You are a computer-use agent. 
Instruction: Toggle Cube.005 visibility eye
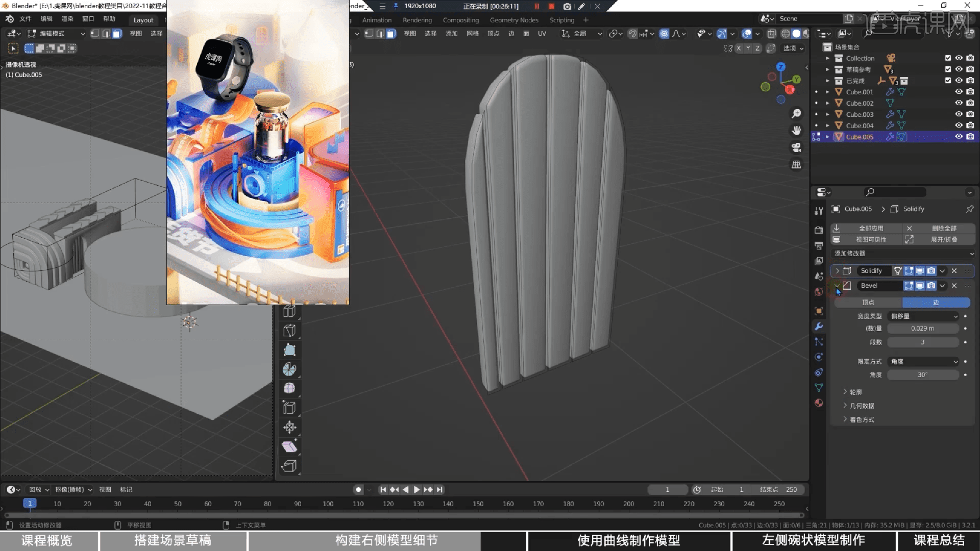click(959, 137)
